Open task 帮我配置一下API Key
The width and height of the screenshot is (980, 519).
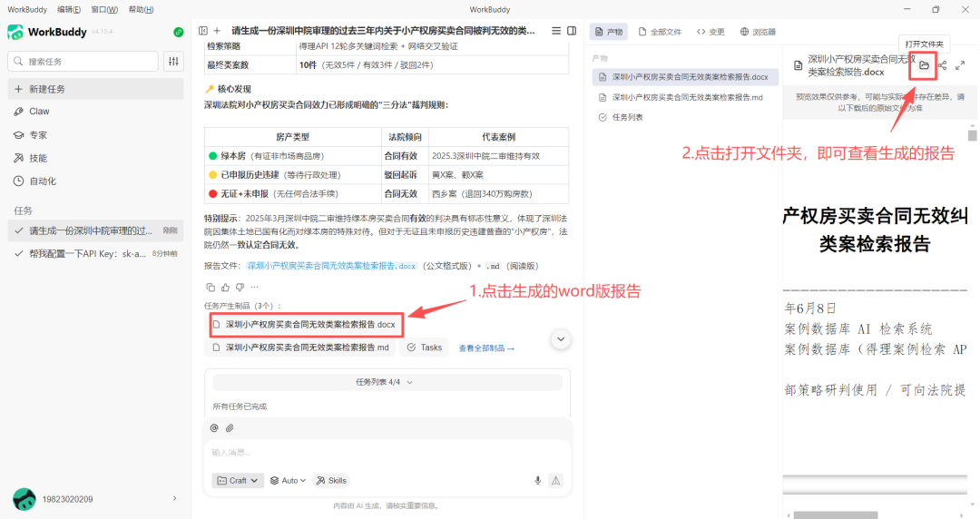pos(95,253)
